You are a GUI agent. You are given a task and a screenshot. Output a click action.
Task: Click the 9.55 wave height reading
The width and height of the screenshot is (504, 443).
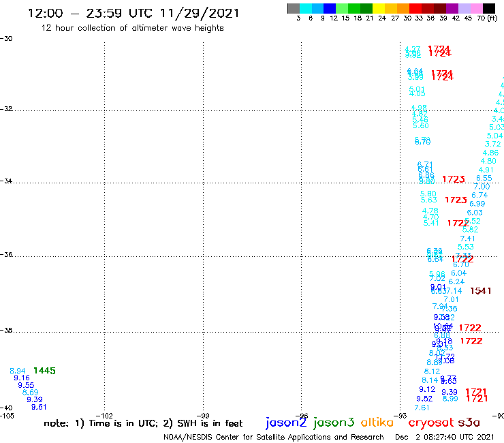tap(26, 385)
